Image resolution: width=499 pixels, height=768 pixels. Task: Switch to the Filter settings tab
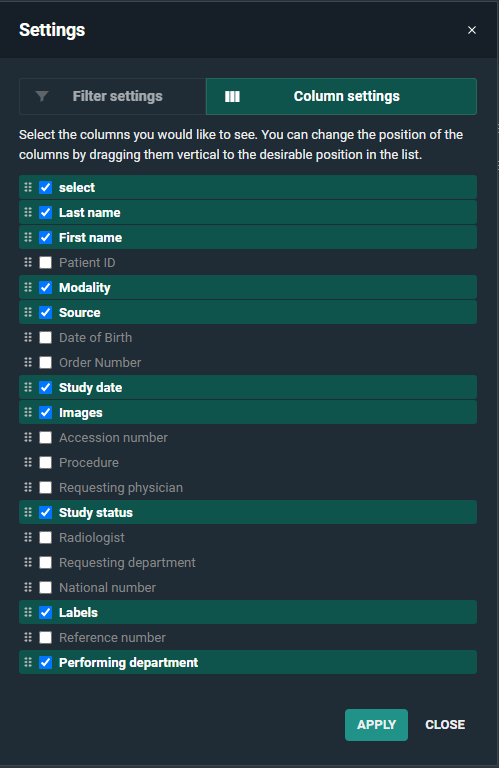pyautogui.click(x=113, y=96)
